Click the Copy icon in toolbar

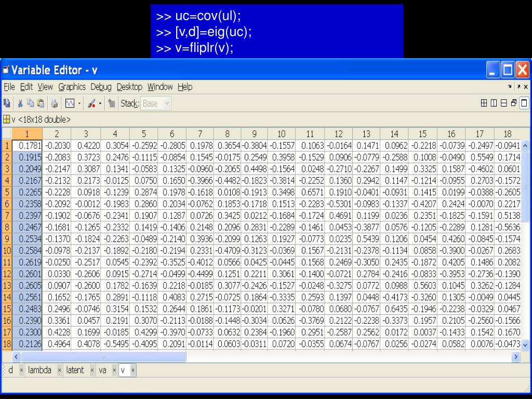tap(31, 103)
